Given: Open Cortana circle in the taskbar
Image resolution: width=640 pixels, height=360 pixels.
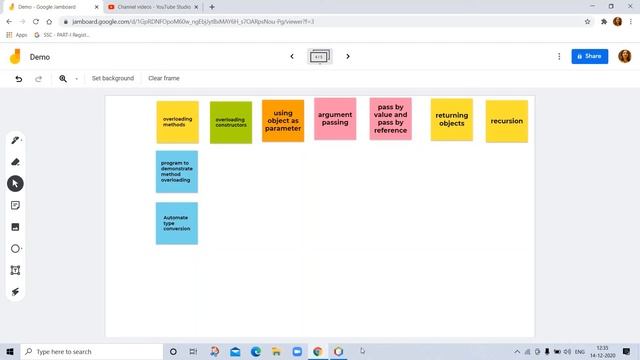Looking at the screenshot, I should pyautogui.click(x=173, y=351).
